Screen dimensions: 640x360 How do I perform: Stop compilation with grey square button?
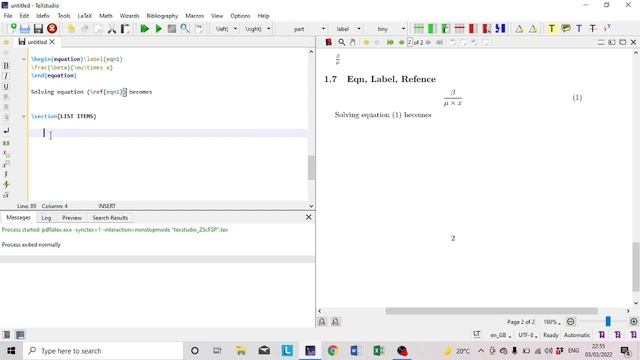tap(172, 29)
